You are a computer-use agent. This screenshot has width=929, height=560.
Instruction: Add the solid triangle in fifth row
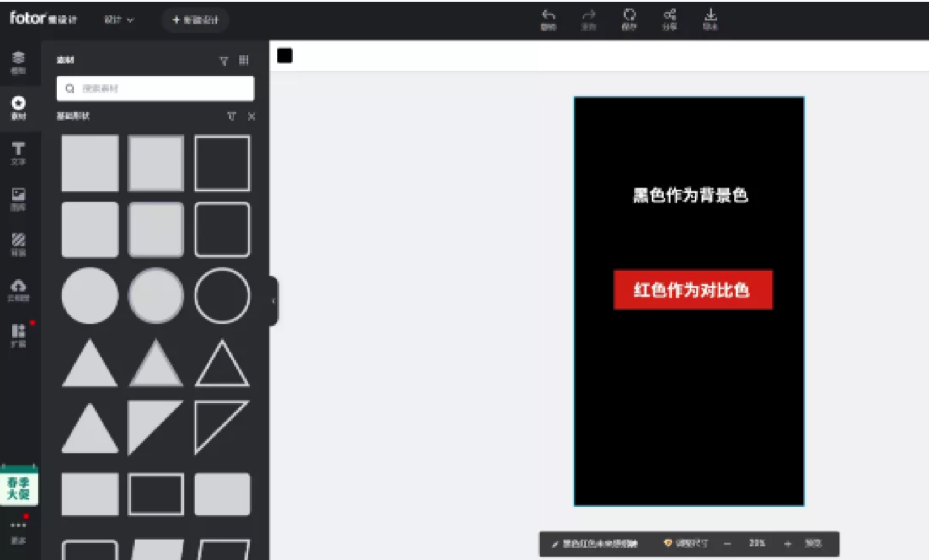pos(90,428)
